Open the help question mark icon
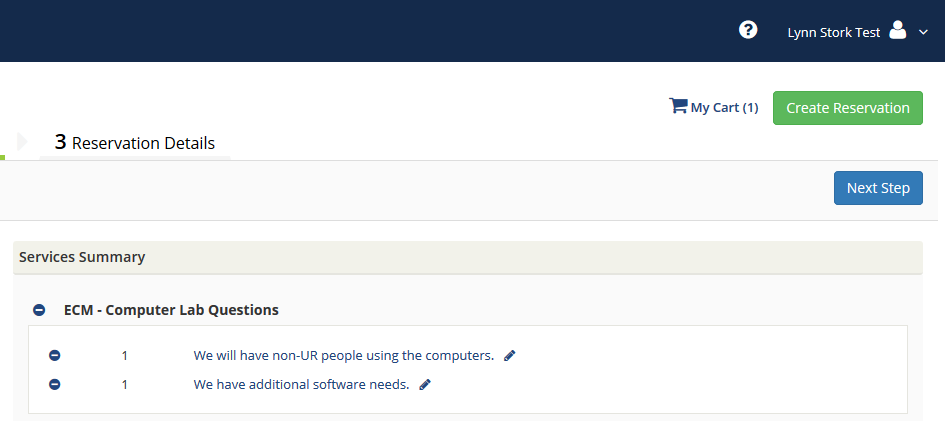This screenshot has width=945, height=421. (748, 30)
